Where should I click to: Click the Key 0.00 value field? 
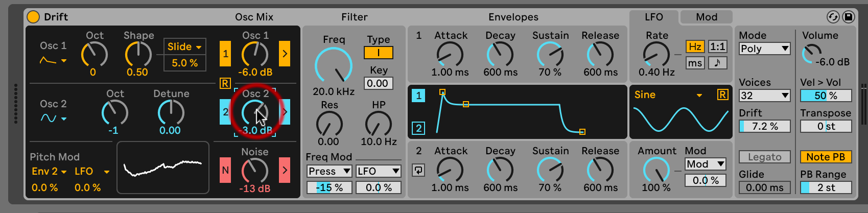click(379, 83)
